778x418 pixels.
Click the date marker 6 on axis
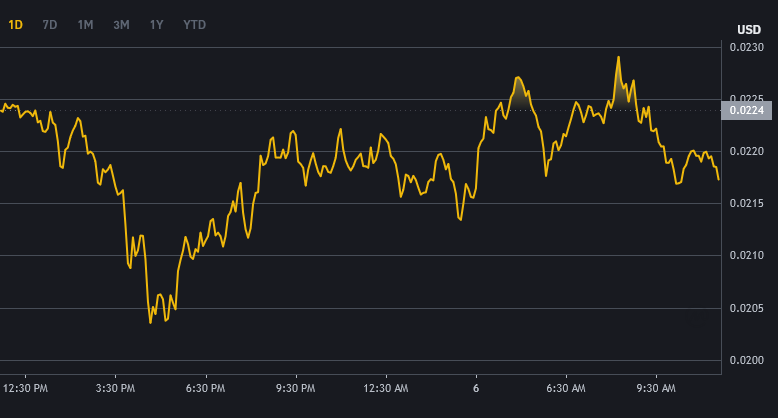[476, 388]
